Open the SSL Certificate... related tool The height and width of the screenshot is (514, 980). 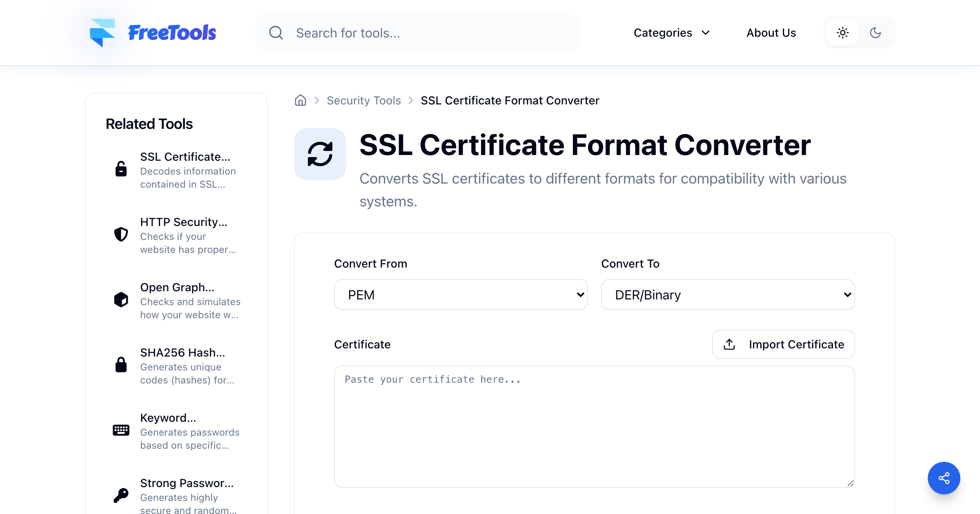pyautogui.click(x=176, y=170)
